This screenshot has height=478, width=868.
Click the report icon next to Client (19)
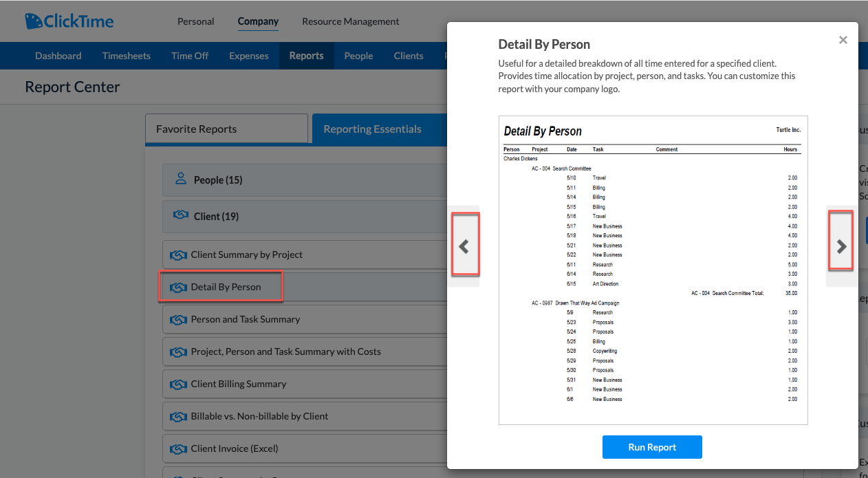180,216
